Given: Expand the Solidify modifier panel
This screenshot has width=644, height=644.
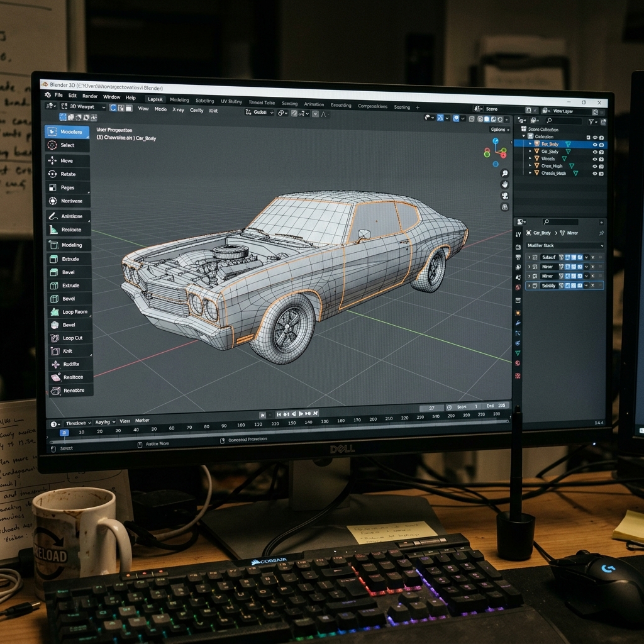Looking at the screenshot, I should [530, 286].
